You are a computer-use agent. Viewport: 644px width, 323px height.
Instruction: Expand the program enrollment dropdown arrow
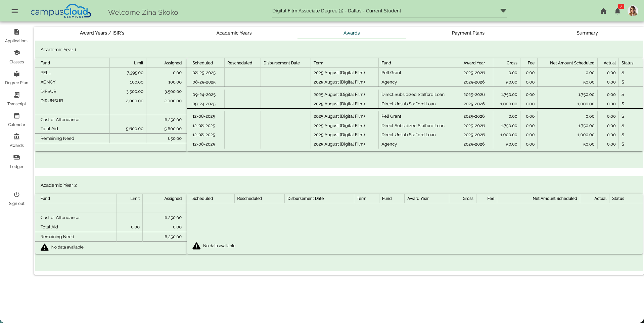[x=503, y=11]
